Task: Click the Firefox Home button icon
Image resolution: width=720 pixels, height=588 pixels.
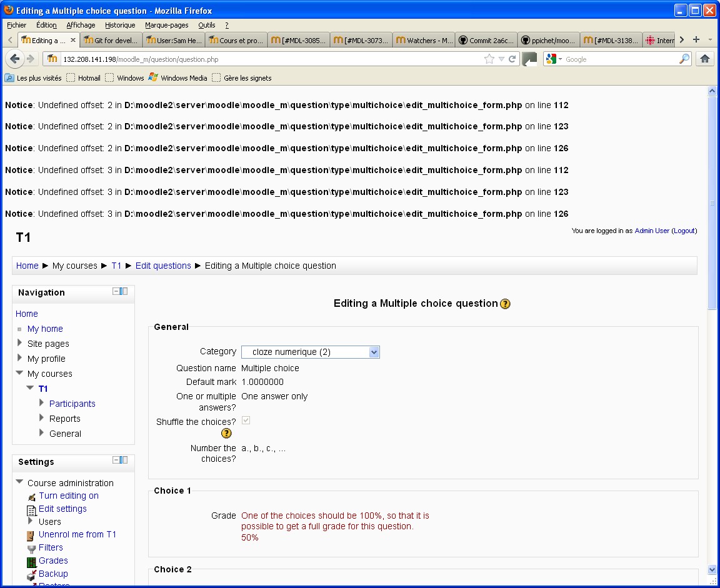Action: 705,59
